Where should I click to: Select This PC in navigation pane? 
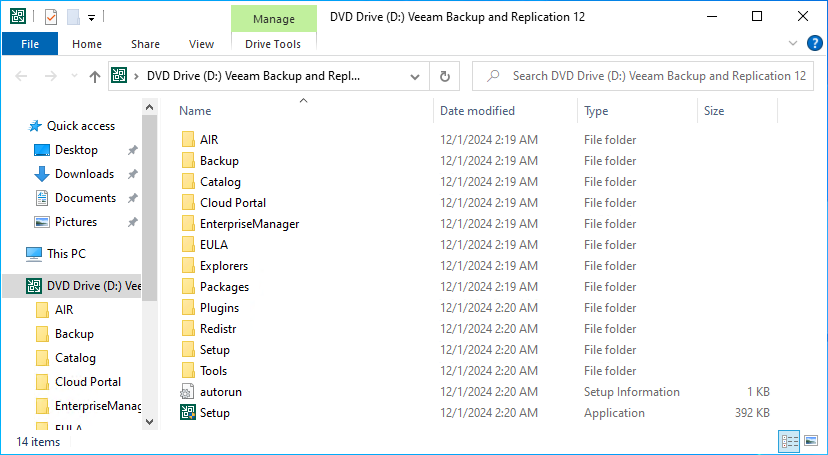coord(66,254)
